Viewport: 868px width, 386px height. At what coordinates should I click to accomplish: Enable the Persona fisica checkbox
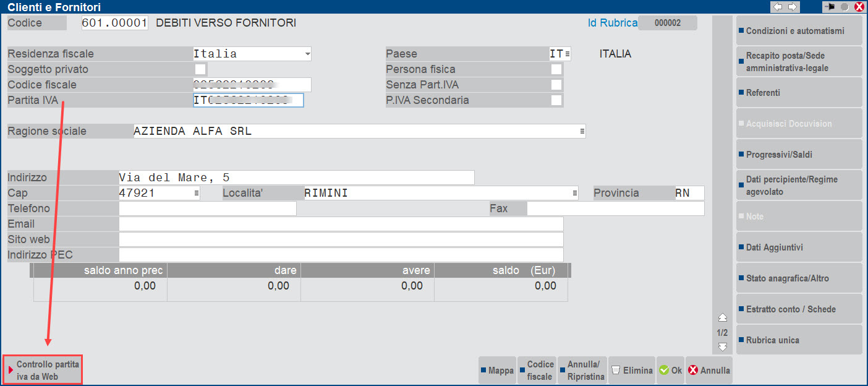556,69
